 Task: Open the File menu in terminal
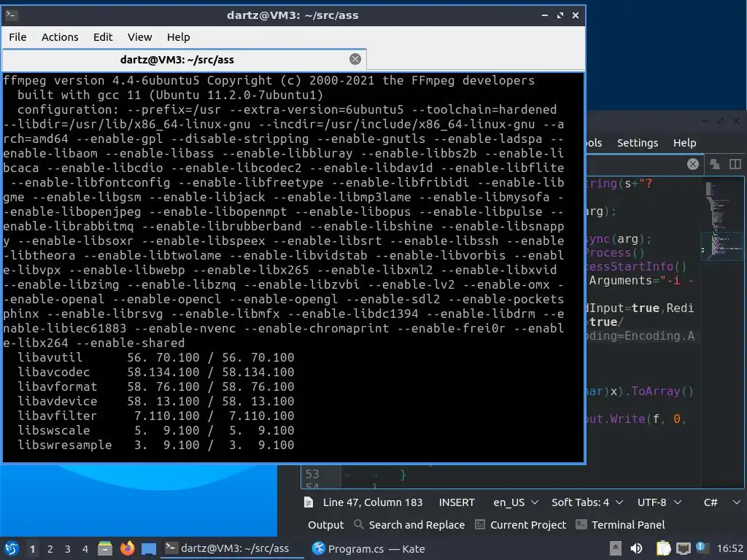pyautogui.click(x=18, y=37)
